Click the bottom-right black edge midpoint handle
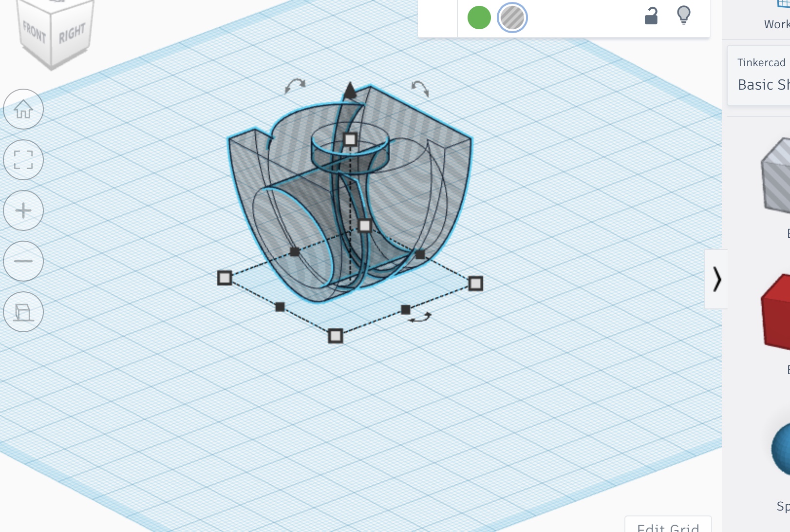This screenshot has width=790, height=532. pyautogui.click(x=406, y=309)
